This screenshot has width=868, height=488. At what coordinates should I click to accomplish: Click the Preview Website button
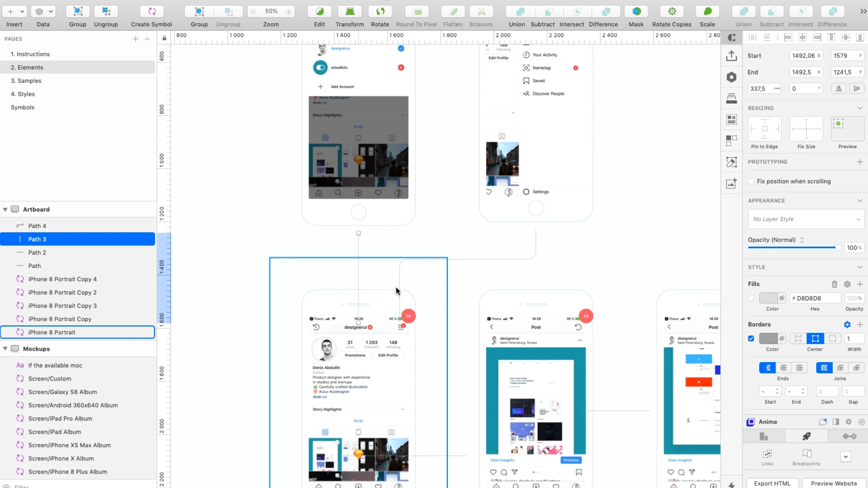(834, 483)
